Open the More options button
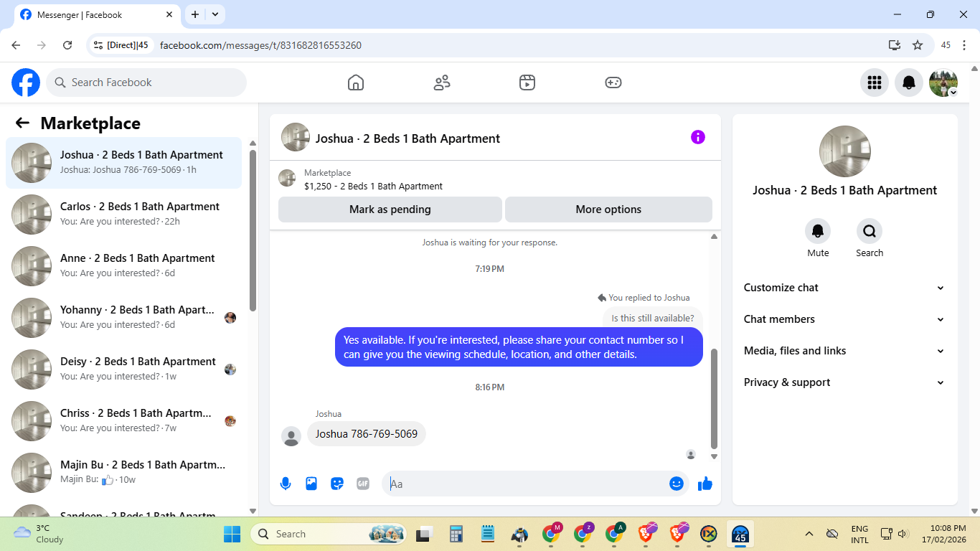980x551 pixels. [608, 209]
